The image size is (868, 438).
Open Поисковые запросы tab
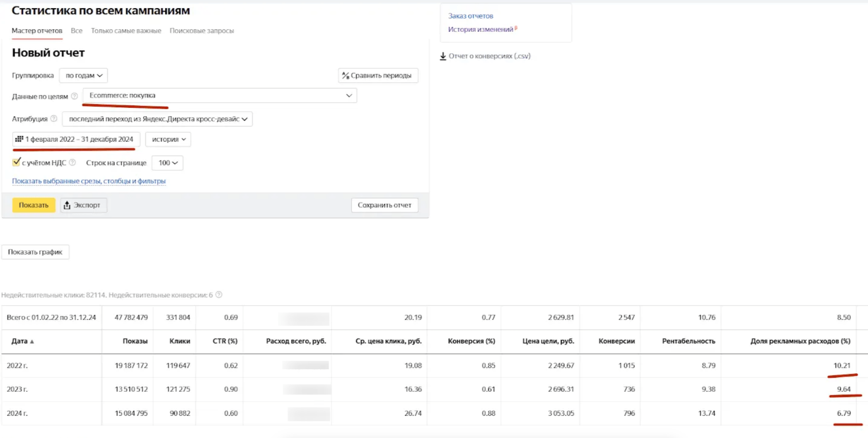click(x=201, y=31)
